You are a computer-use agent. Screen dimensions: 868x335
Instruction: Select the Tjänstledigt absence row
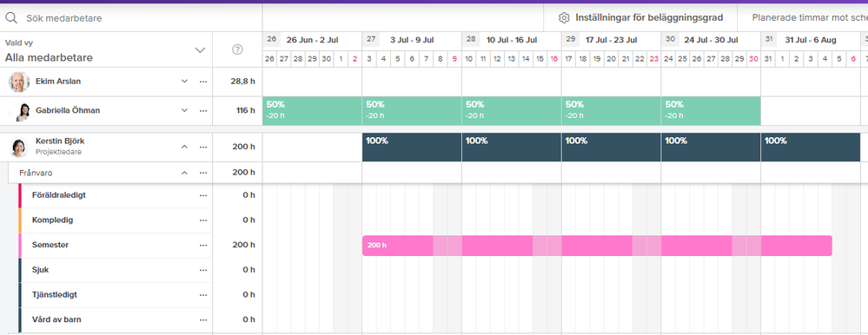(x=116, y=295)
